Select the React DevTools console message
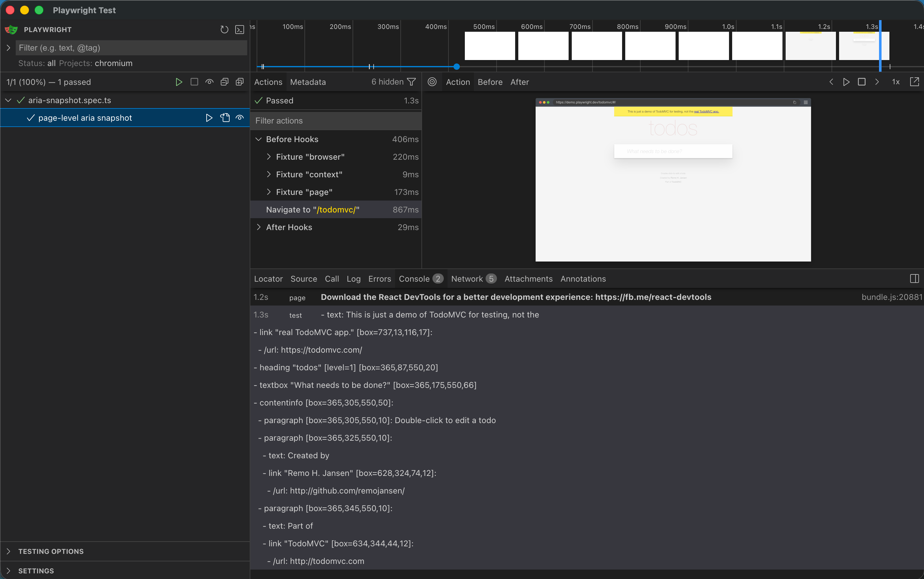Screen dimensions: 924x579 click(587, 297)
